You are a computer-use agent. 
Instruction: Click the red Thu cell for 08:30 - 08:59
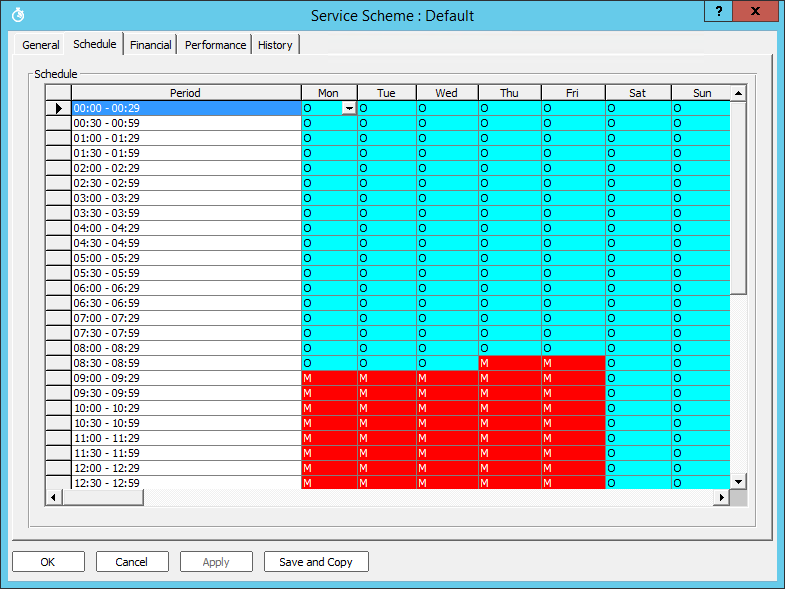510,363
